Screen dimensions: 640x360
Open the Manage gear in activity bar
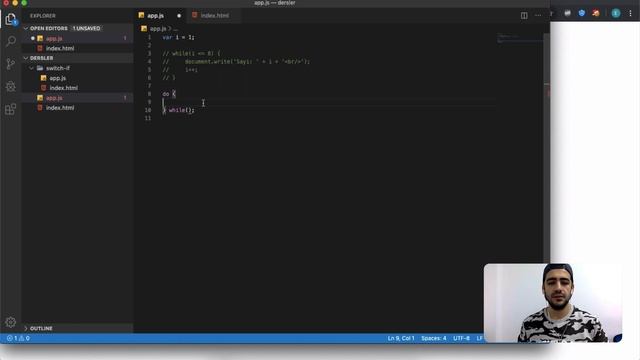(11, 322)
